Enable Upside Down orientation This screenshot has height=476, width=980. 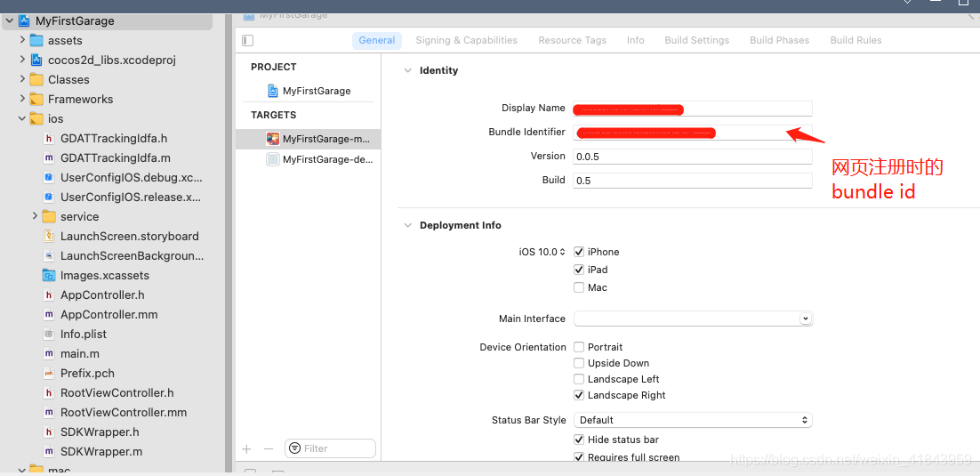pyautogui.click(x=579, y=363)
